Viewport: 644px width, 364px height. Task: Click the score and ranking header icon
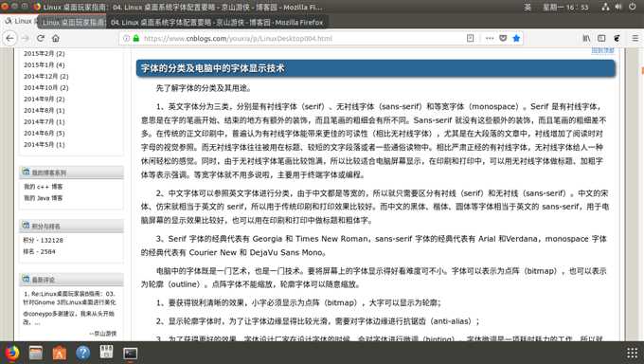click(26, 226)
